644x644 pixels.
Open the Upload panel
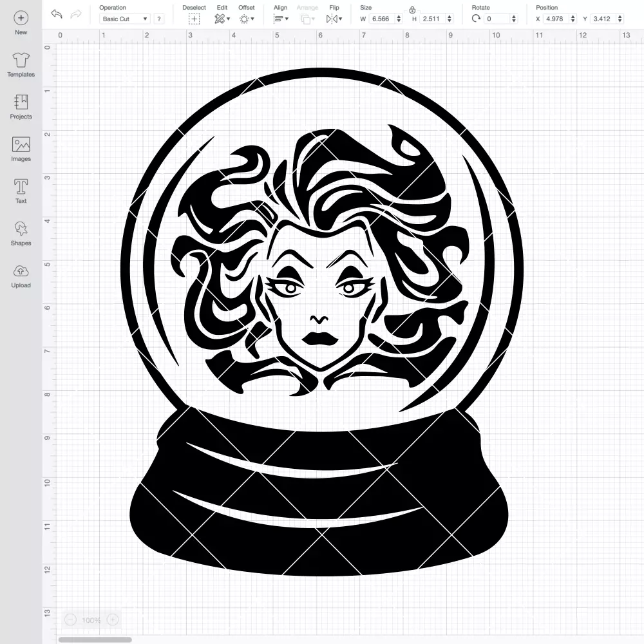(21, 276)
